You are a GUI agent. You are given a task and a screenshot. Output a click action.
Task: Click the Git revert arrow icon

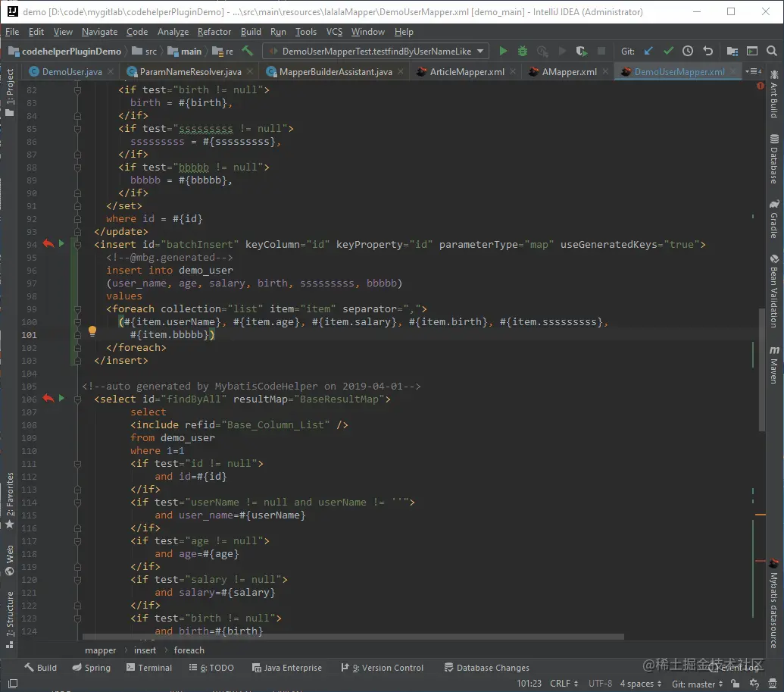point(707,52)
